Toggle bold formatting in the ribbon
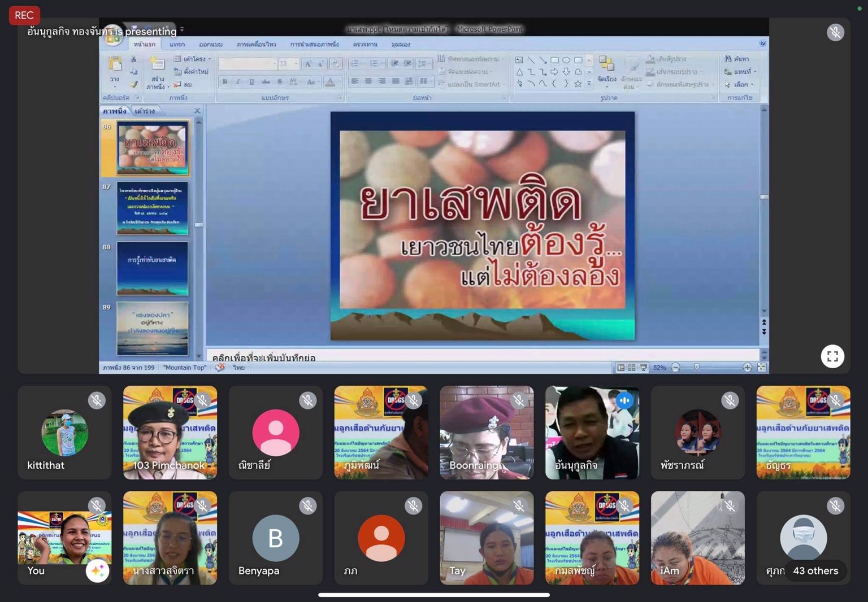 [x=225, y=82]
